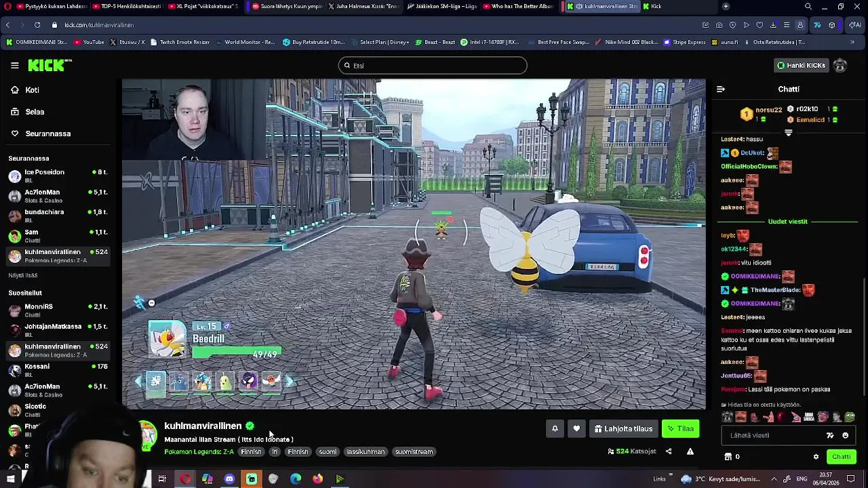Image resolution: width=868 pixels, height=488 pixels.
Task: Click the suomi tag
Action: [328, 451]
